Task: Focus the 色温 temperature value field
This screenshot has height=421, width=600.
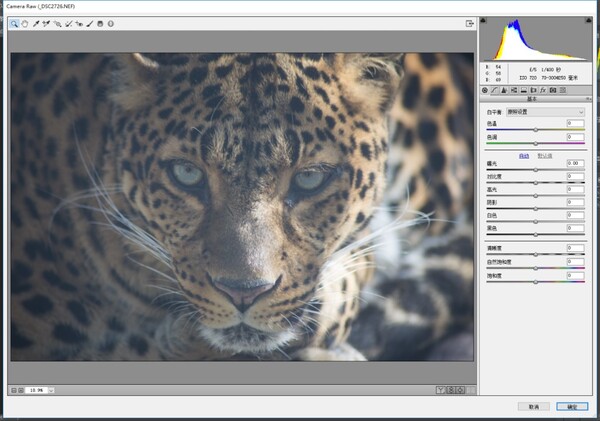Action: [576, 123]
